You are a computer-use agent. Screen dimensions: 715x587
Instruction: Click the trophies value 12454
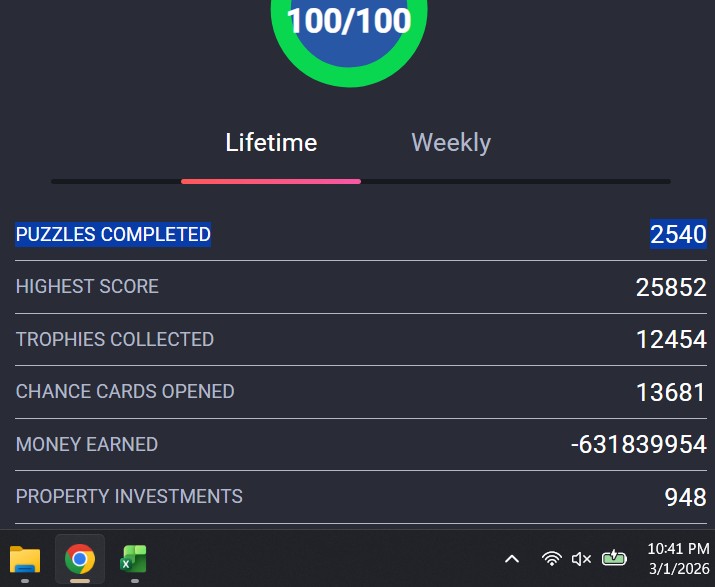[x=671, y=340]
